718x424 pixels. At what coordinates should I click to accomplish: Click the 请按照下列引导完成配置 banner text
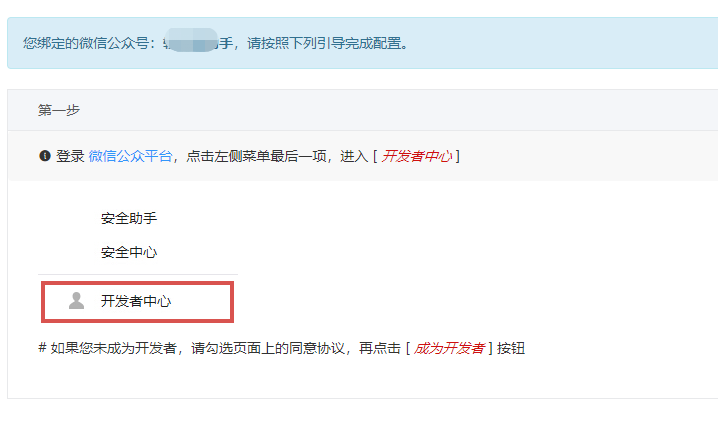(328, 43)
